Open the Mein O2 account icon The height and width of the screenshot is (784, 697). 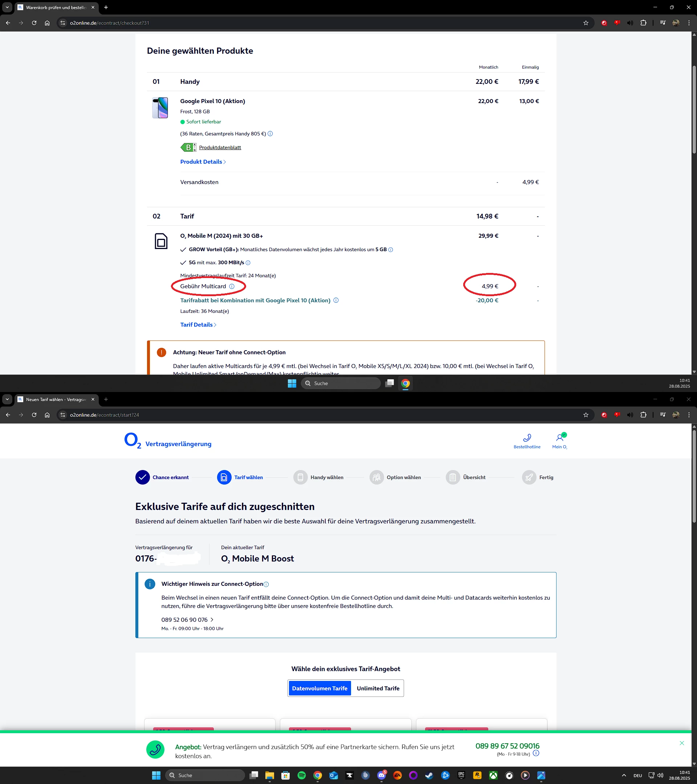[560, 438]
